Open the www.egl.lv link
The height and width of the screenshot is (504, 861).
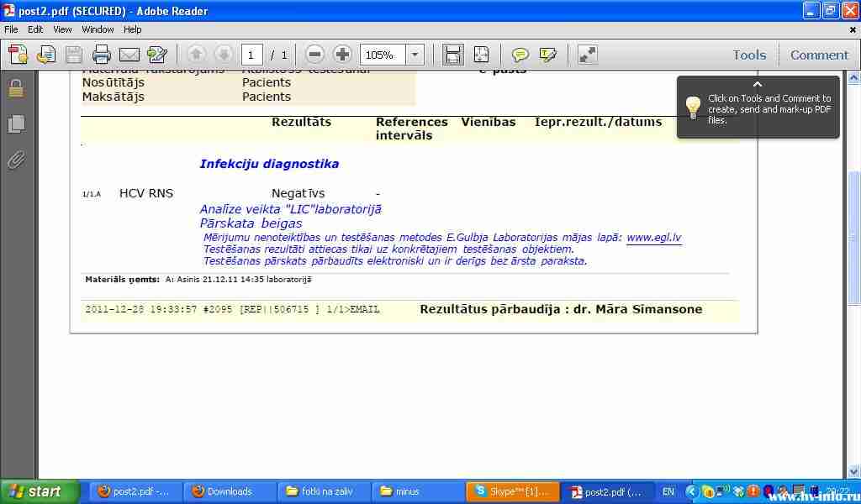(654, 238)
